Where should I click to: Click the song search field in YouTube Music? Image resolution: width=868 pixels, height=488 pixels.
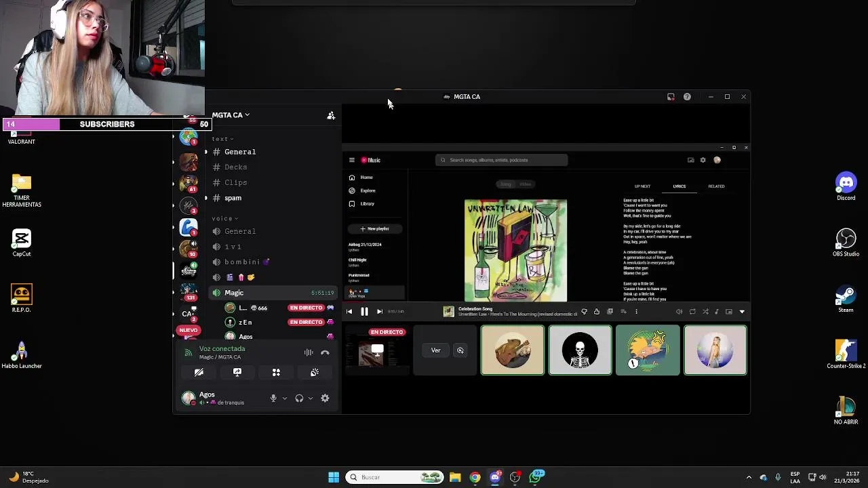click(502, 160)
